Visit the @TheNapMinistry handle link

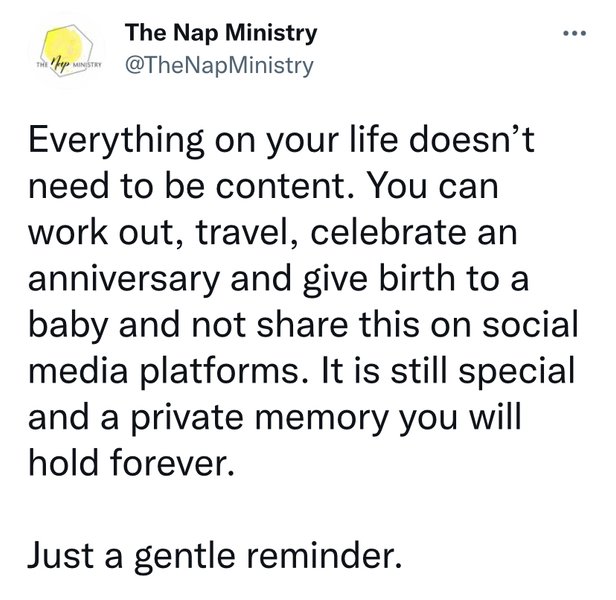coord(219,66)
